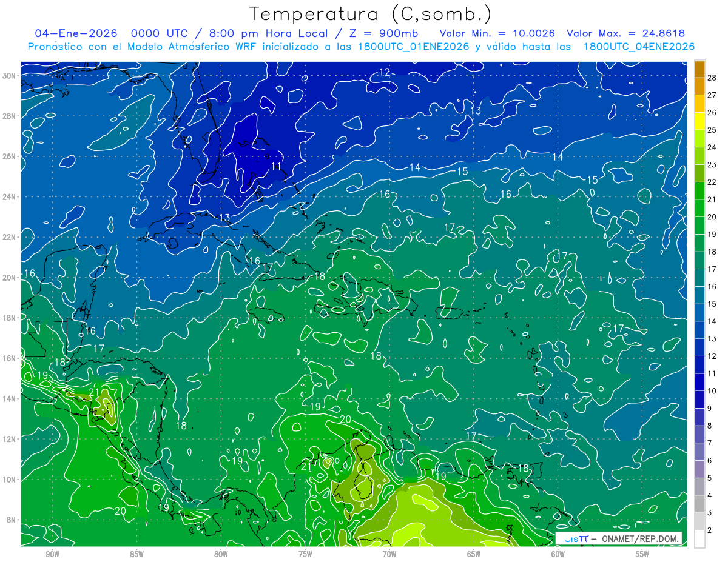This screenshot has height=562, width=728.
Task: Click color scale label 8
Action: click(x=710, y=426)
